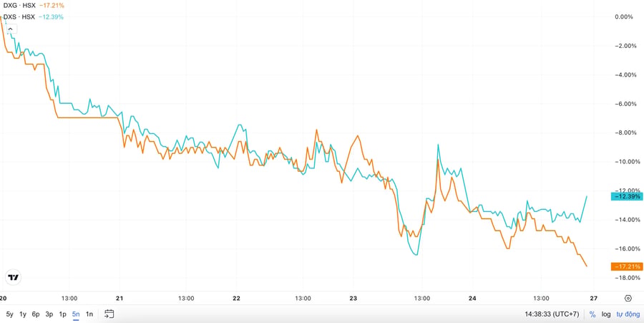The image size is (644, 323).
Task: Switch to 6p range
Action: (x=36, y=314)
